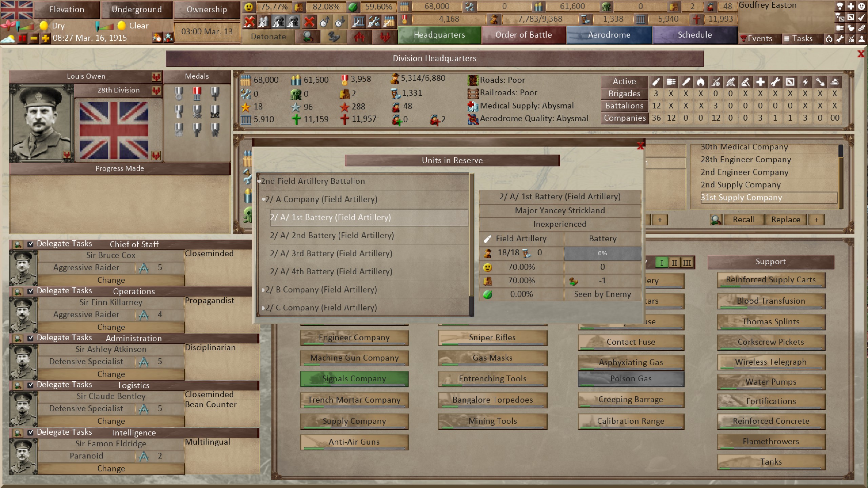This screenshot has width=868, height=488.
Task: Uncheck Delegate Tasks for Logistics
Action: (31, 385)
